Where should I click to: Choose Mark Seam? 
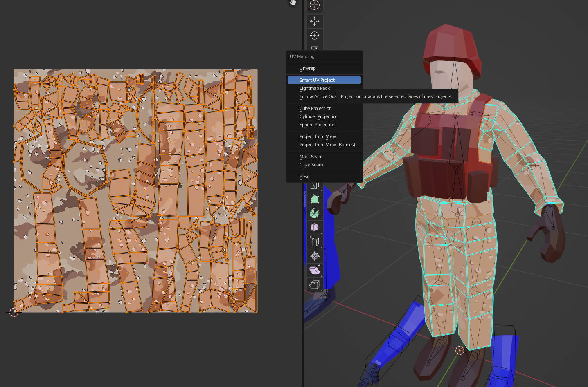tap(311, 157)
